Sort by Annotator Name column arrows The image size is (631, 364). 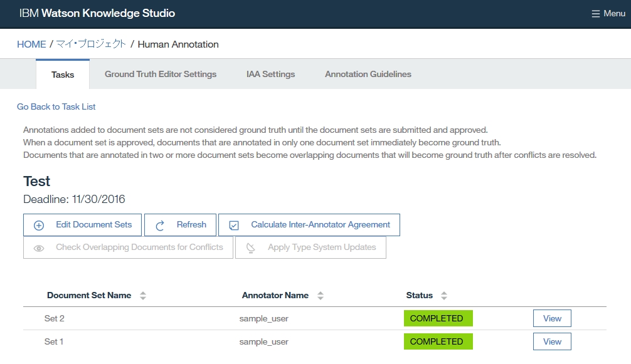pyautogui.click(x=321, y=296)
